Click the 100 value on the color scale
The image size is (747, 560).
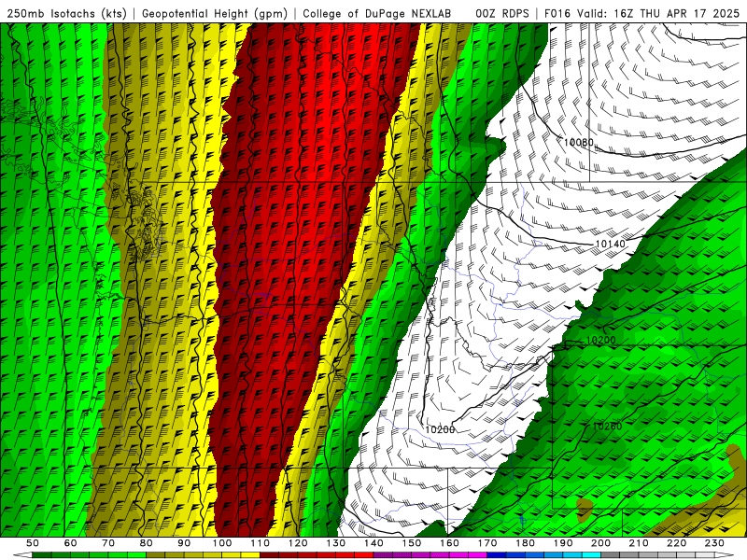coord(222,543)
